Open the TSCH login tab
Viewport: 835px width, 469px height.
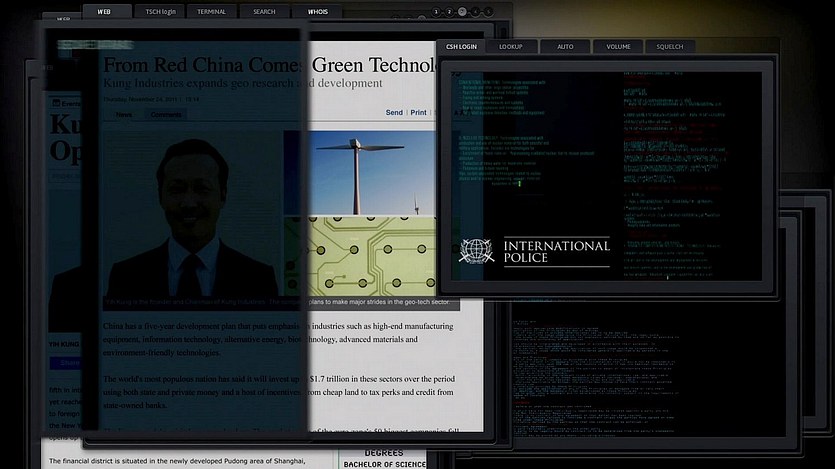click(160, 12)
